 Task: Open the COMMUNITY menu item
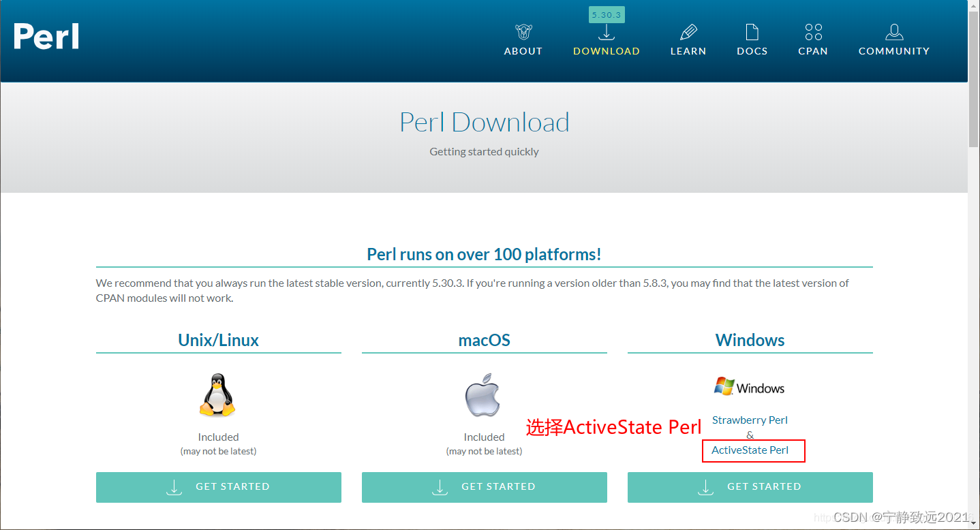(894, 51)
